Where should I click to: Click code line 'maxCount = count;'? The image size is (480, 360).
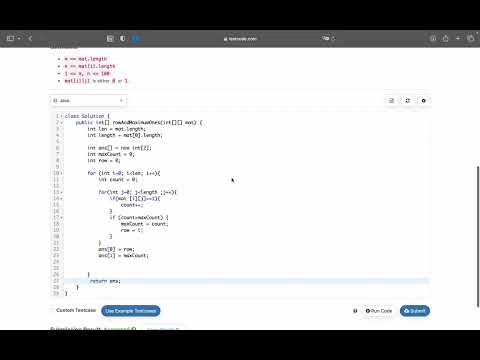coord(145,224)
